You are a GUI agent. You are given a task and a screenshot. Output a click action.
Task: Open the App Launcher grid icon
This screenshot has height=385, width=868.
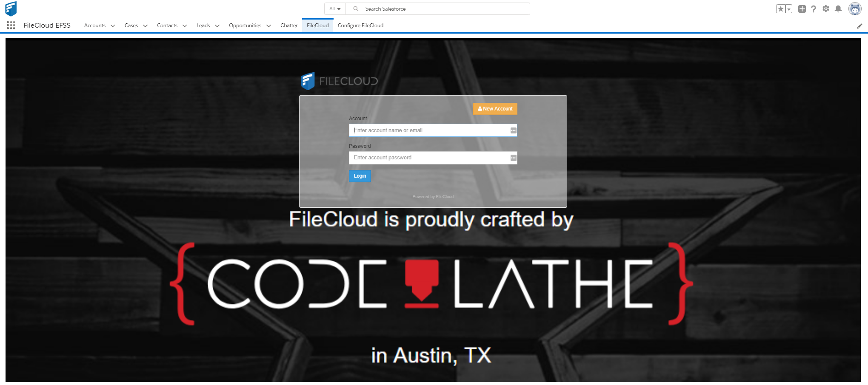pos(11,25)
